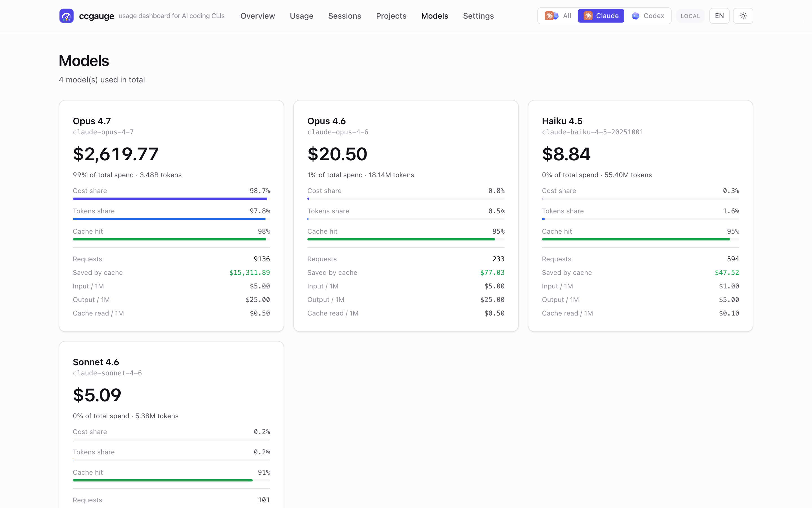
Task: Click '0% of total spend · 5.38M tokens'
Action: tap(125, 416)
